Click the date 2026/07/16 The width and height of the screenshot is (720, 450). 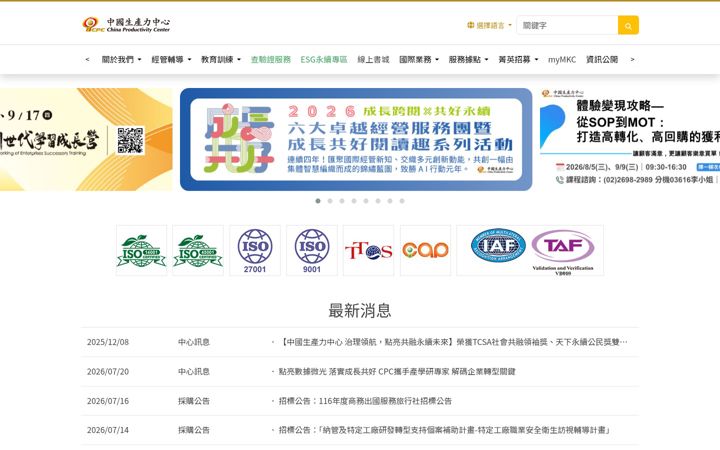(108, 401)
